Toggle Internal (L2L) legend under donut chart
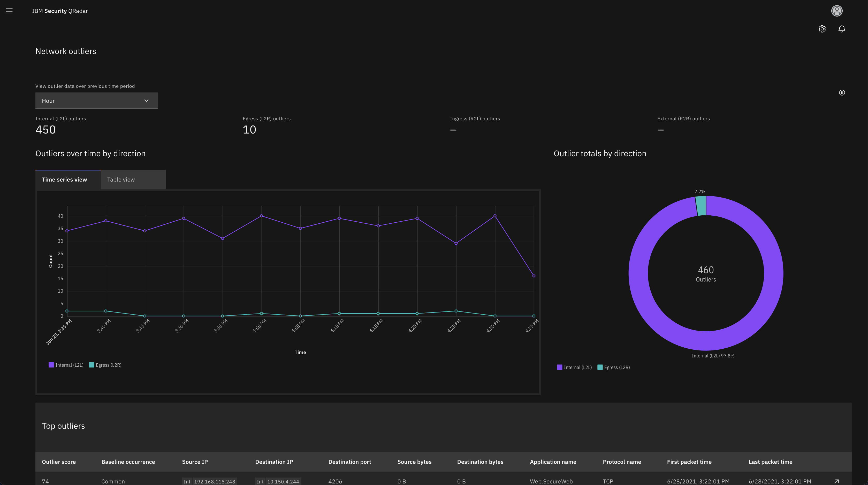Viewport: 868px width, 485px height. (x=575, y=367)
